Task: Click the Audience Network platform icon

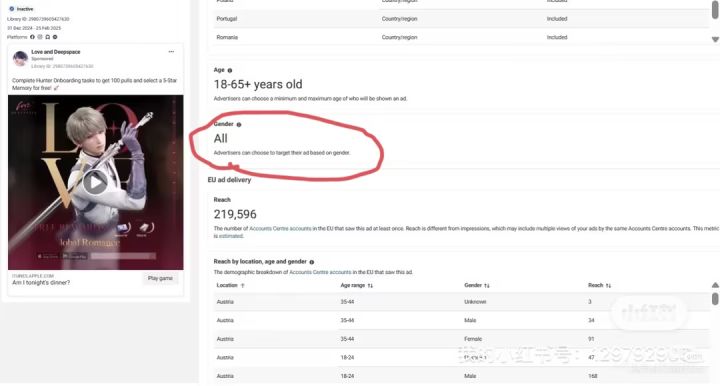Action: click(47, 37)
